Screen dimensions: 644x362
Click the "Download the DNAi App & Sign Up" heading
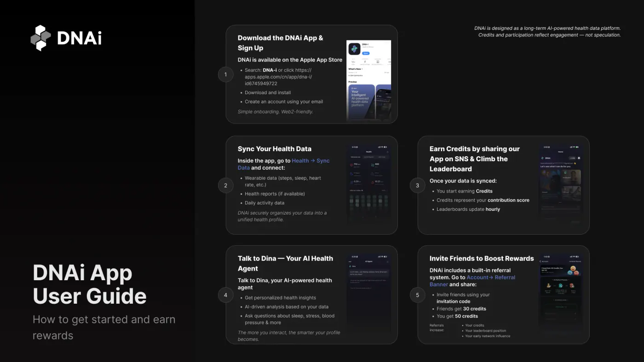pos(281,43)
